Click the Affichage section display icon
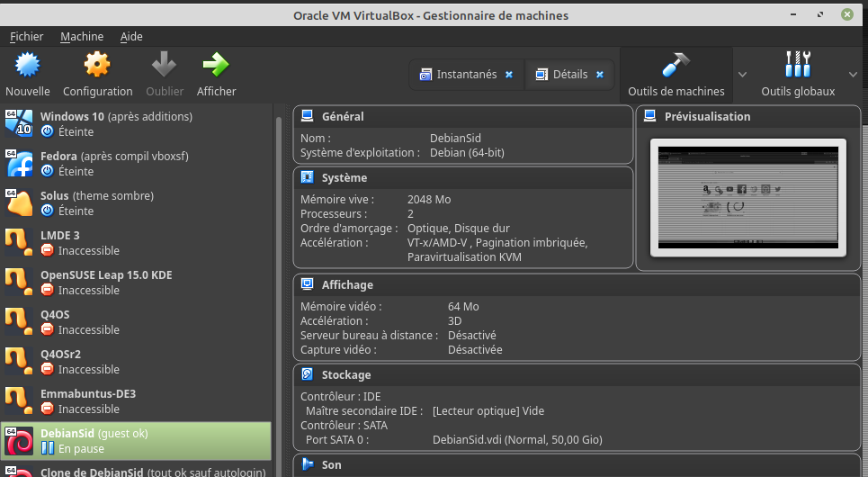868x477 pixels. [x=308, y=284]
